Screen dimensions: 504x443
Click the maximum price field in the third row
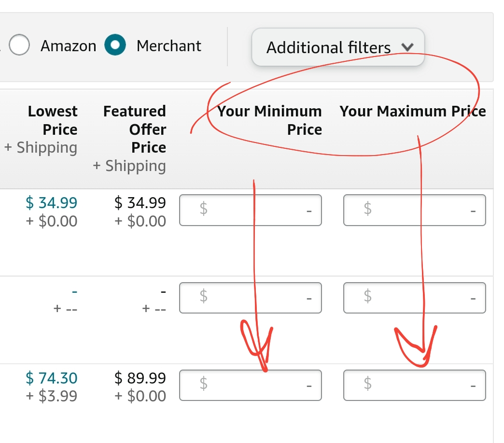pos(414,385)
